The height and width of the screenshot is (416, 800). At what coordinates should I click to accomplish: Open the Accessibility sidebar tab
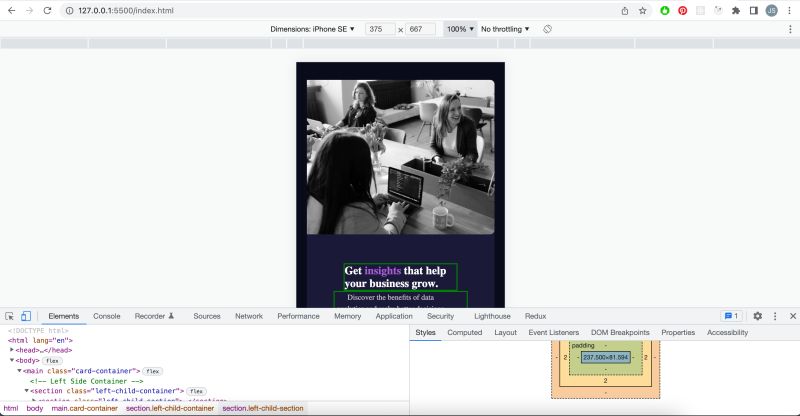(x=727, y=332)
